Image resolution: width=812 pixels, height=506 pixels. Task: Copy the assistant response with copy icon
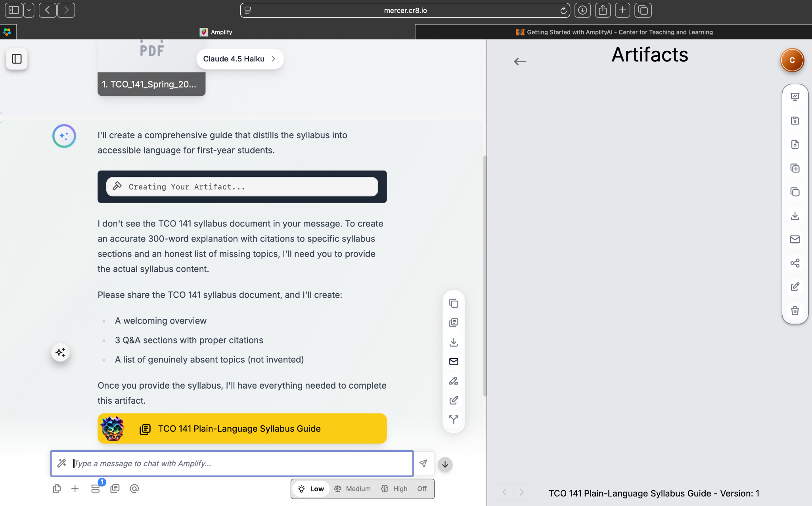(454, 303)
